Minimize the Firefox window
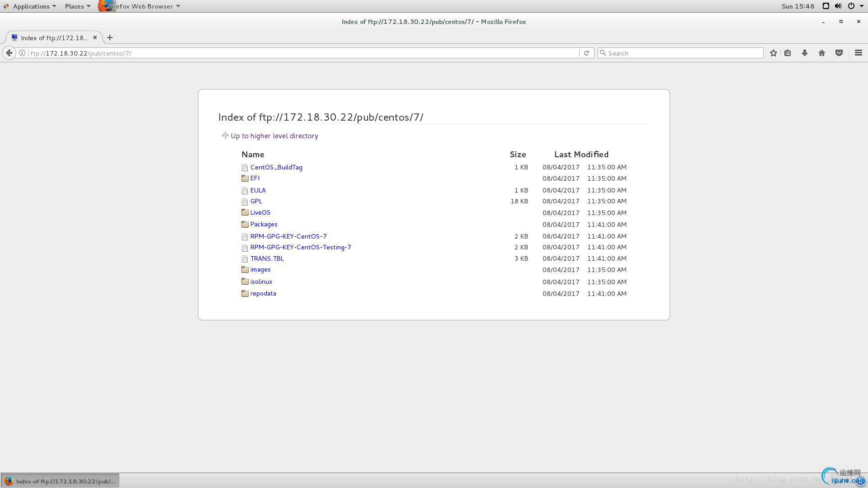This screenshot has width=868, height=488. pyautogui.click(x=823, y=22)
